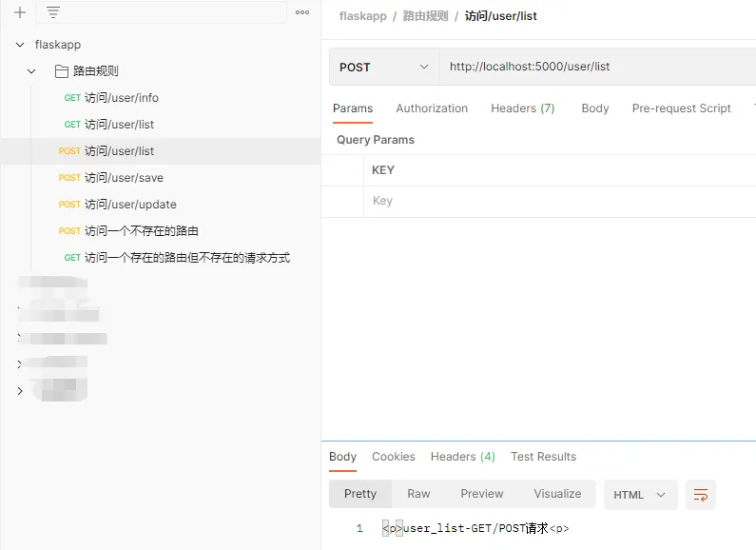The height and width of the screenshot is (550, 756).
Task: Click flaskapp in the breadcrumb
Action: 363,16
